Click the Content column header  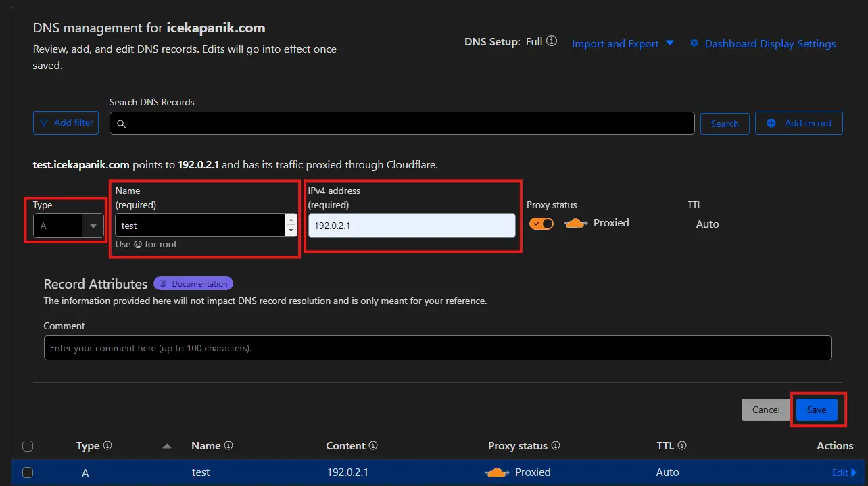pyautogui.click(x=346, y=446)
